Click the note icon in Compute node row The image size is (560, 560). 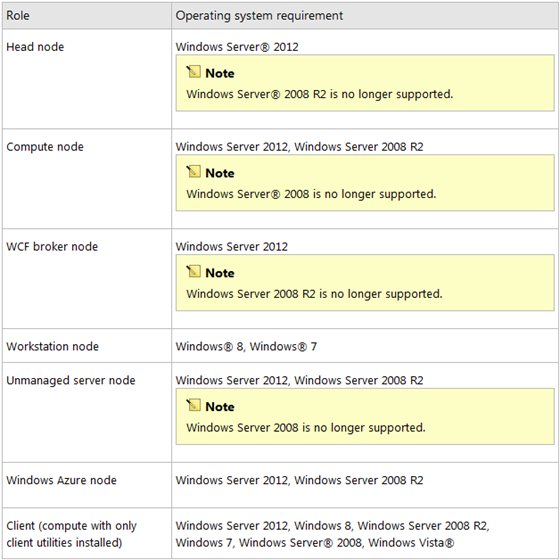pyautogui.click(x=193, y=172)
